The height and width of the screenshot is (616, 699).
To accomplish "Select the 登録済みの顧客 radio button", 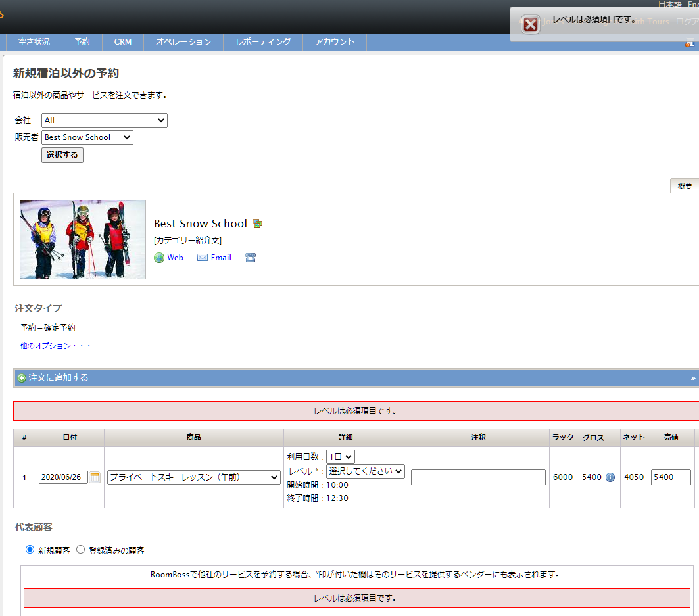I will 81,550.
